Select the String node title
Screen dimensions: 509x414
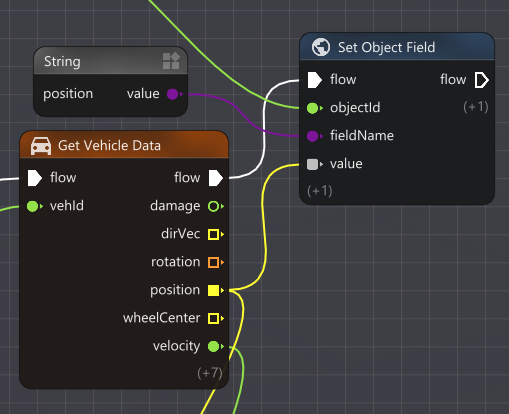click(x=62, y=61)
